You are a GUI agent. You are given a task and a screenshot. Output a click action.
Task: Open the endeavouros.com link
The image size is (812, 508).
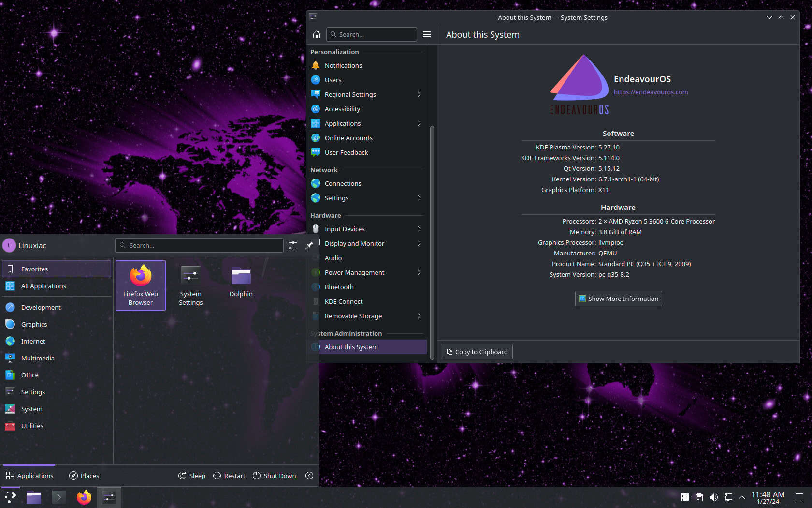tap(651, 92)
